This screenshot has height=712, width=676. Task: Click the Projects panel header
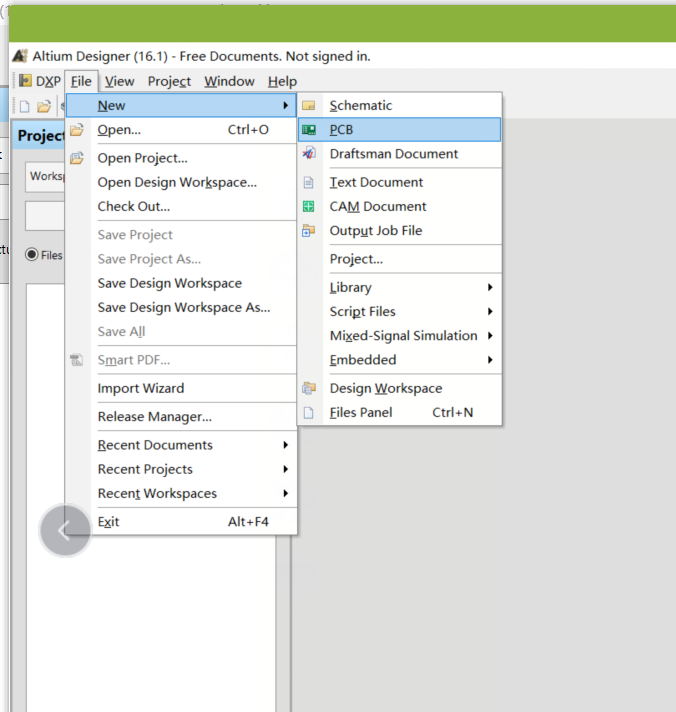[39, 135]
